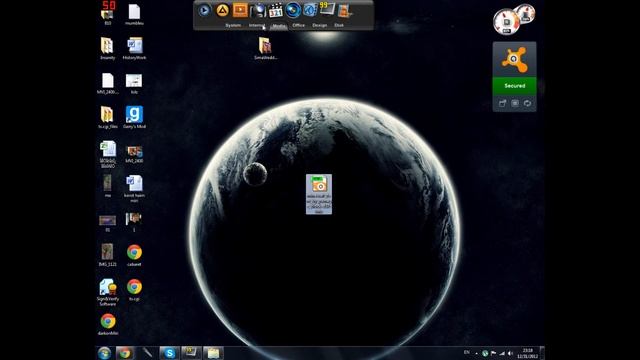The image size is (640, 360).
Task: Click the large CPU meter gadget dial
Action: (506, 22)
